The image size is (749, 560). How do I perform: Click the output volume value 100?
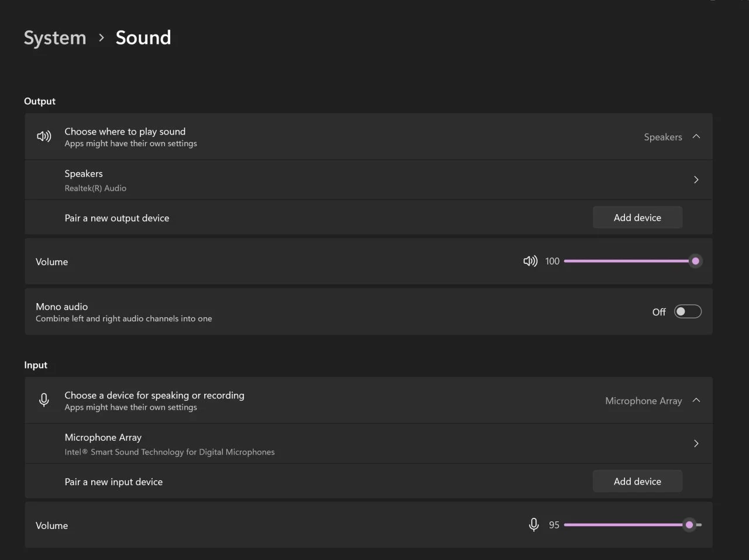point(552,262)
